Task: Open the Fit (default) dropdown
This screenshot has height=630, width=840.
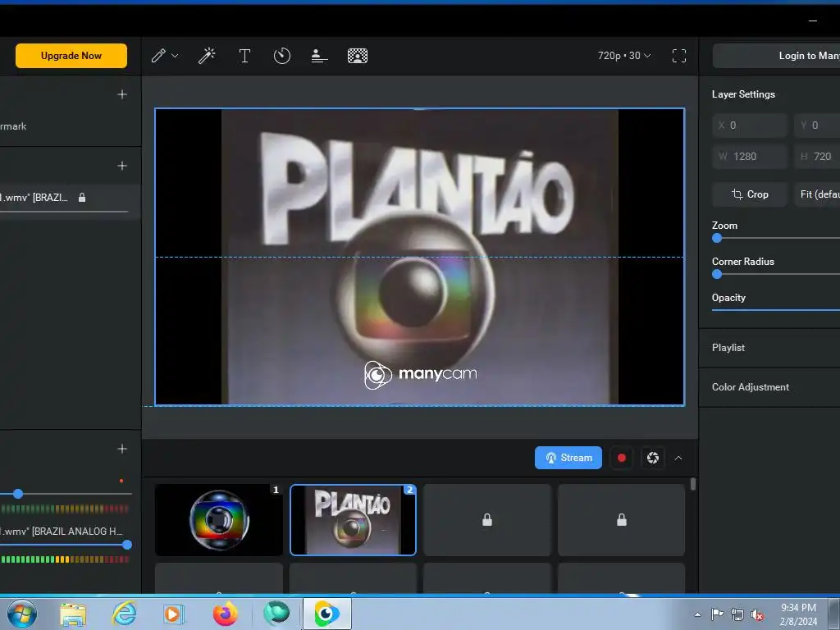Action: (817, 194)
